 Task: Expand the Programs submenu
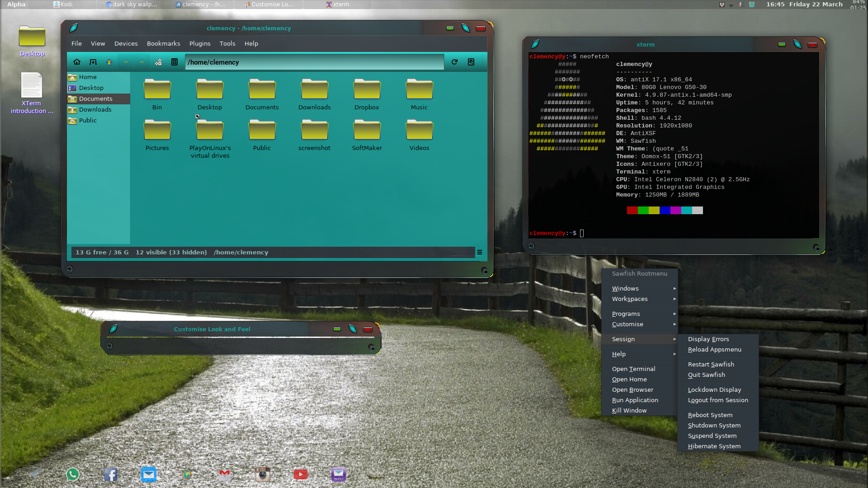click(640, 314)
